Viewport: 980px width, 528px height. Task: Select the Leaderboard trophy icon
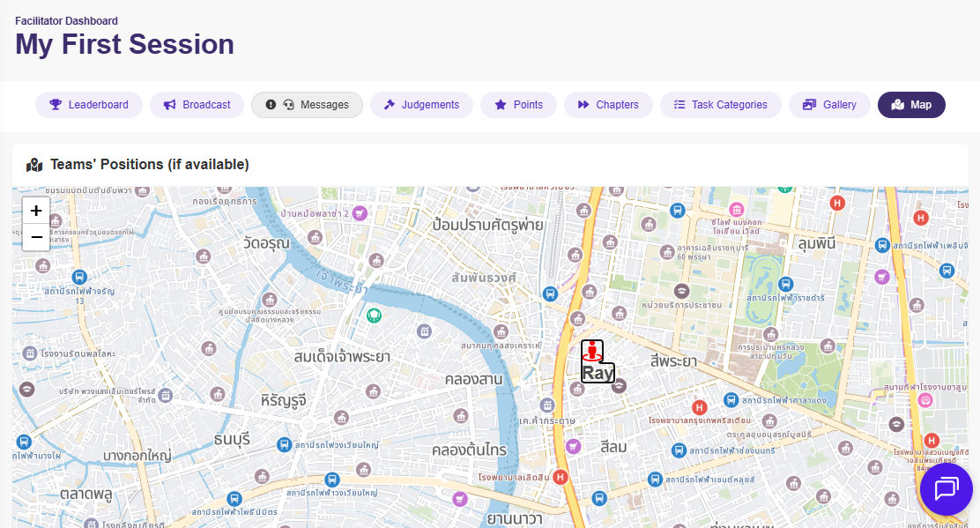coord(54,104)
